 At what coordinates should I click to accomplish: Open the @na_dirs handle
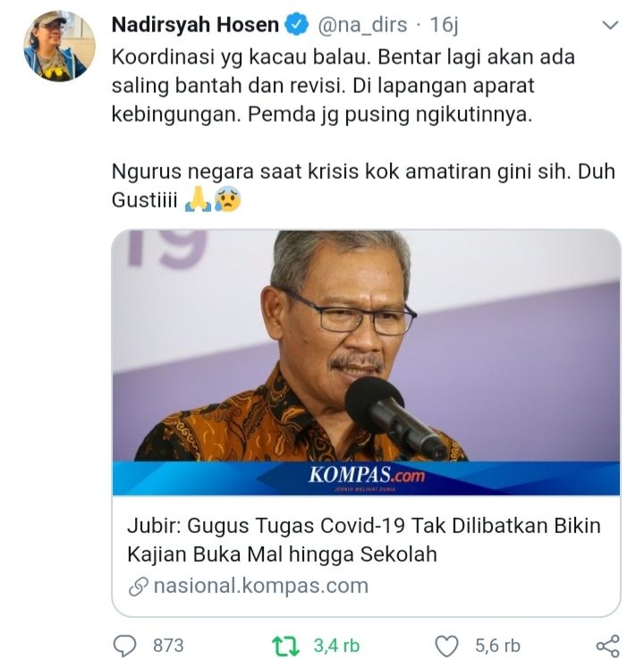362,25
